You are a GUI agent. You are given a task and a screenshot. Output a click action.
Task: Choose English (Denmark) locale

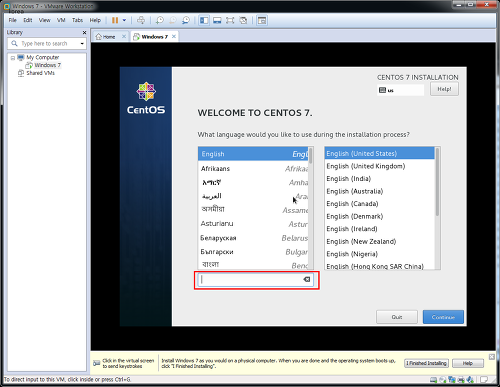click(380, 216)
